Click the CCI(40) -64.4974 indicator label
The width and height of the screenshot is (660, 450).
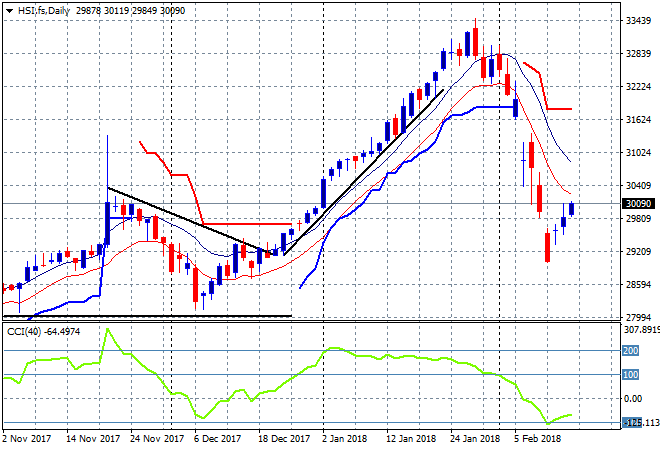point(43,332)
